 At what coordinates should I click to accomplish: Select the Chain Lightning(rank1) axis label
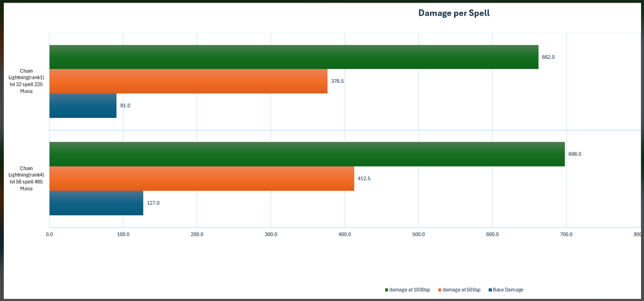click(x=26, y=81)
